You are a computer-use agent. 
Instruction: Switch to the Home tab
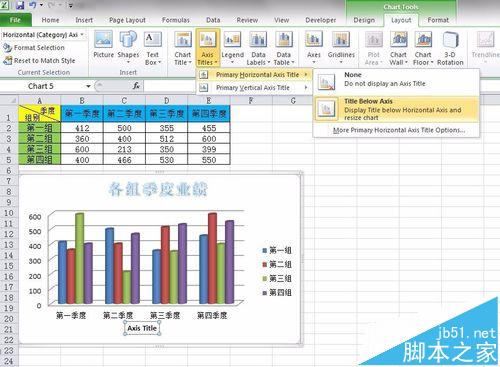point(50,20)
